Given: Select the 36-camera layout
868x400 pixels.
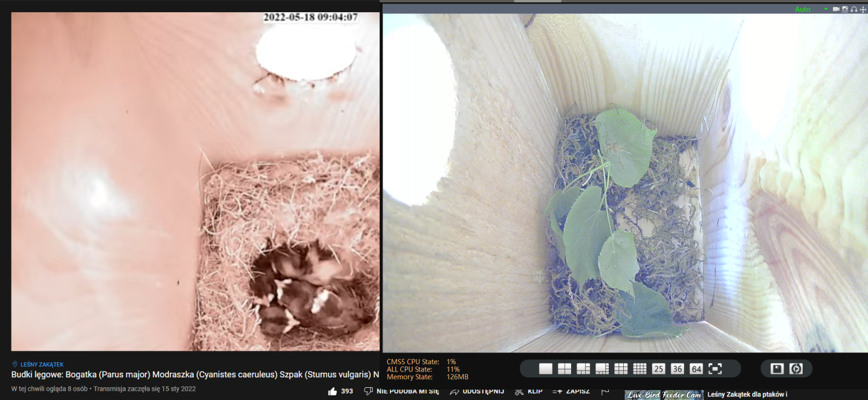Looking at the screenshot, I should (x=677, y=369).
